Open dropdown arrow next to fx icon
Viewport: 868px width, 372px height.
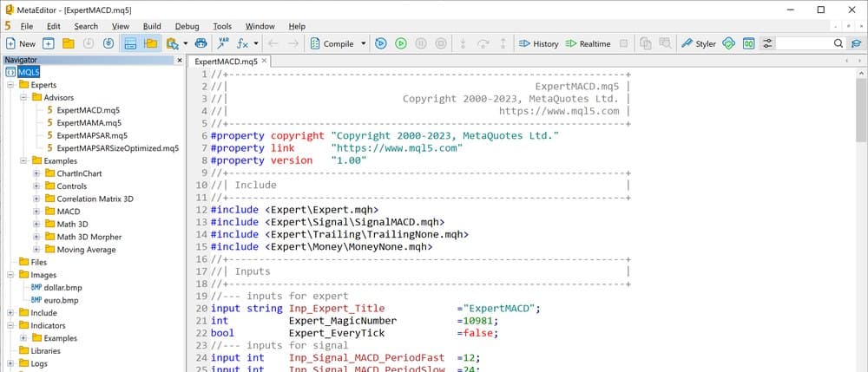click(256, 43)
